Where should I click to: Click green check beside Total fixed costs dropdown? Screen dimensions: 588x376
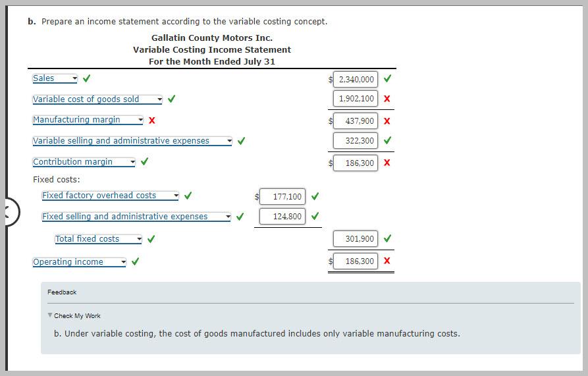click(151, 239)
